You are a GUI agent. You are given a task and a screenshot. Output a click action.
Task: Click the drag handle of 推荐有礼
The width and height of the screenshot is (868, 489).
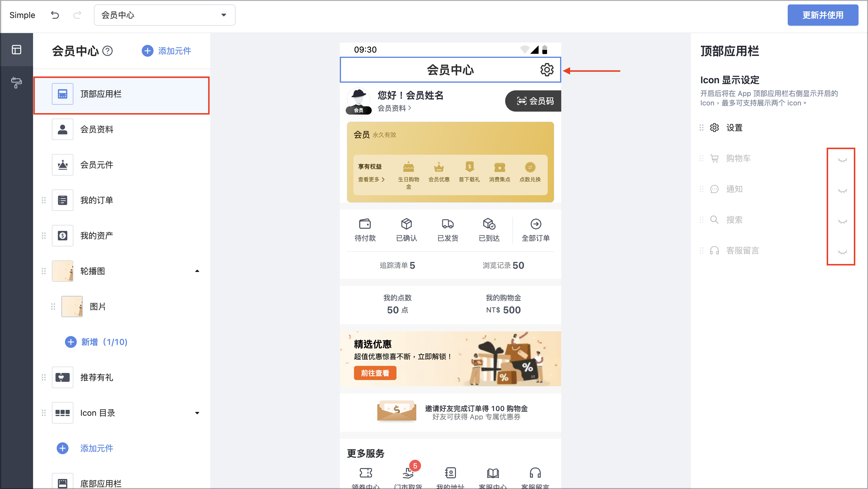[43, 377]
